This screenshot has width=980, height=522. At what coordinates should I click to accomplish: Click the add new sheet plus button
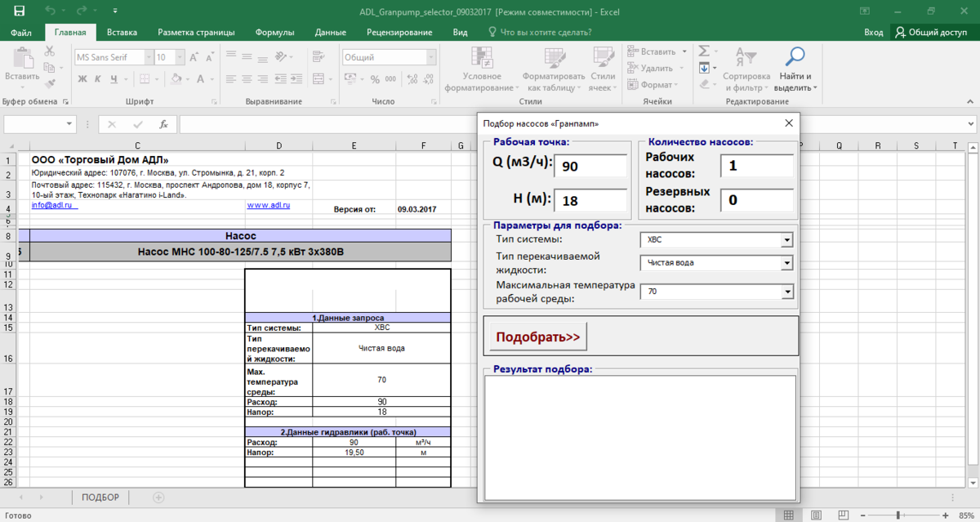(x=158, y=497)
